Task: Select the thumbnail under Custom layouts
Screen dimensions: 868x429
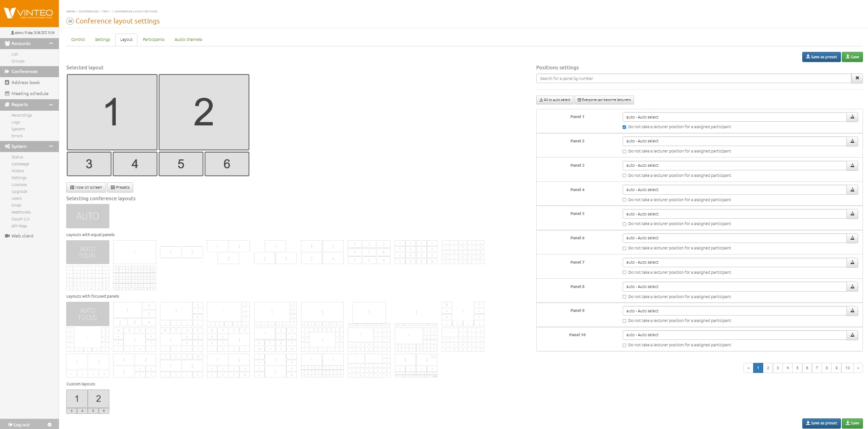Action: 88,401
